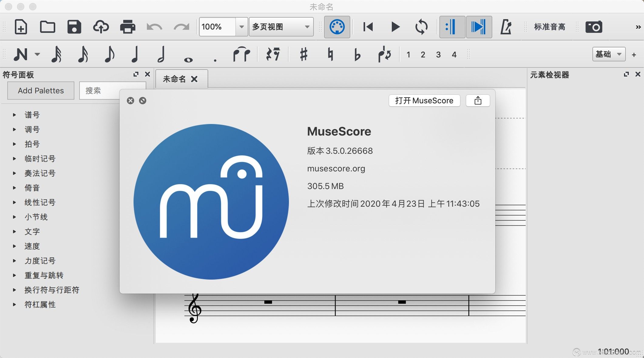Viewport: 644px width, 358px height.
Task: Close the MuseScore info preview window
Action: tap(130, 101)
